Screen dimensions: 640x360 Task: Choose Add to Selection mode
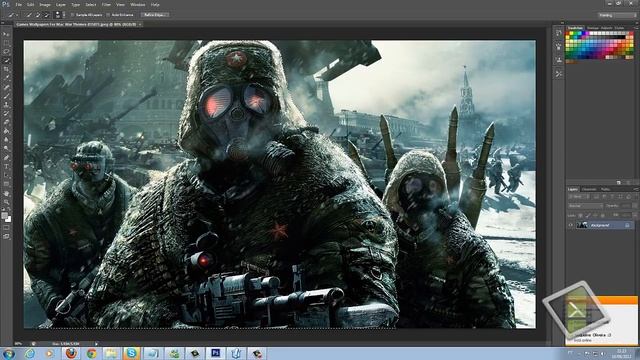pos(38,15)
